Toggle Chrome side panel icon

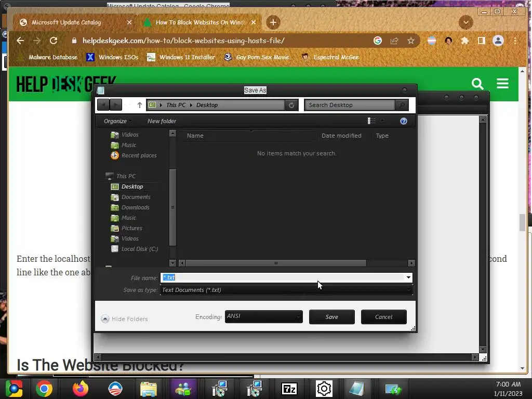(481, 41)
